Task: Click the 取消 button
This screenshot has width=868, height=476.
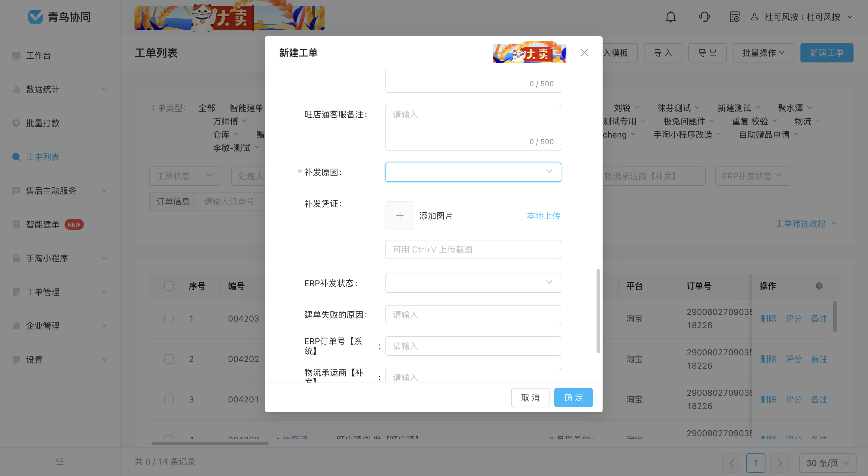Action: click(x=530, y=398)
